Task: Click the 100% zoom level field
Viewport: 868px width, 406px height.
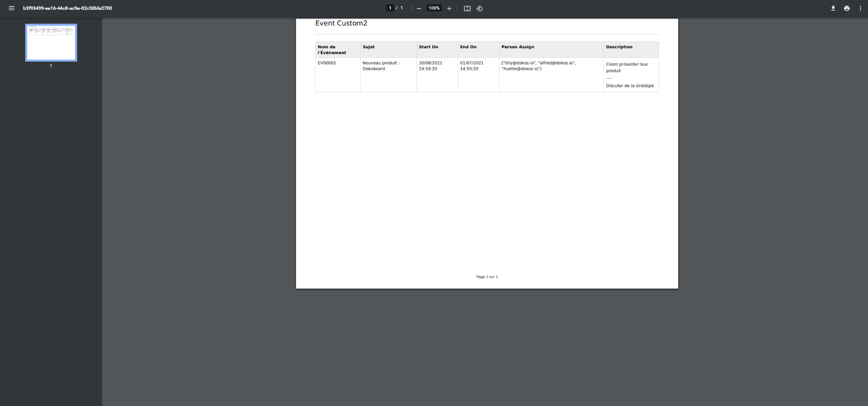Action: [434, 8]
